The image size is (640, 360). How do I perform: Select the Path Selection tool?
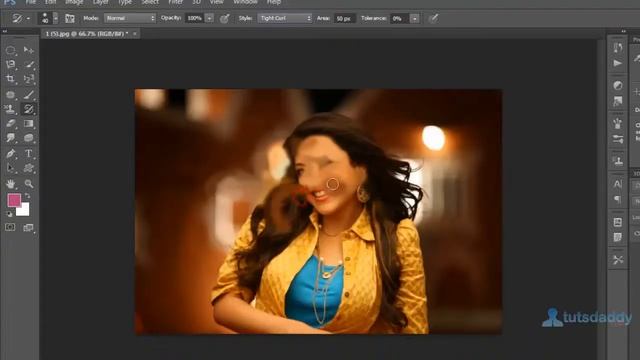(11, 168)
